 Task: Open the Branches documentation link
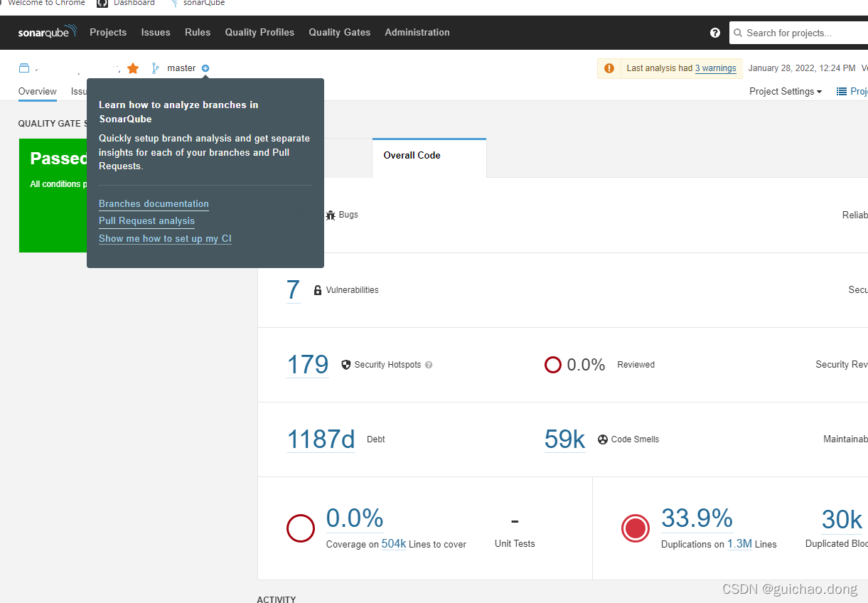[x=154, y=204]
